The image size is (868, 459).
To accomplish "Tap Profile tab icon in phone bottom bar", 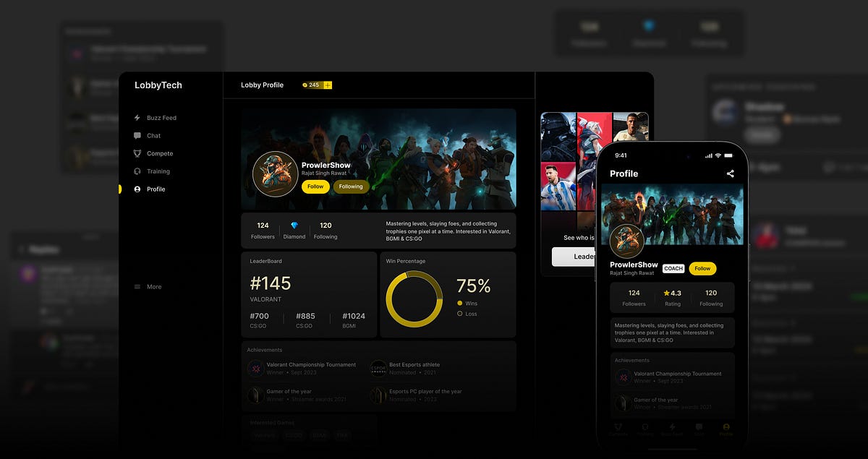I will click(x=726, y=426).
